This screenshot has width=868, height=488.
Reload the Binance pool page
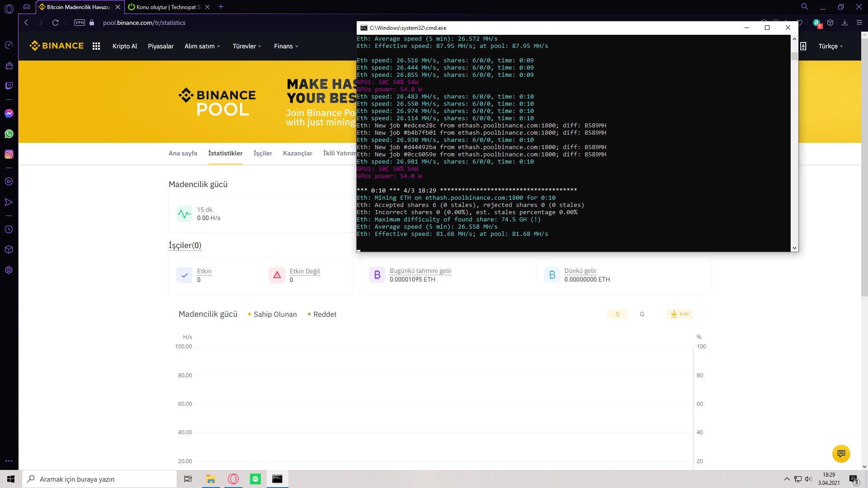click(x=55, y=23)
